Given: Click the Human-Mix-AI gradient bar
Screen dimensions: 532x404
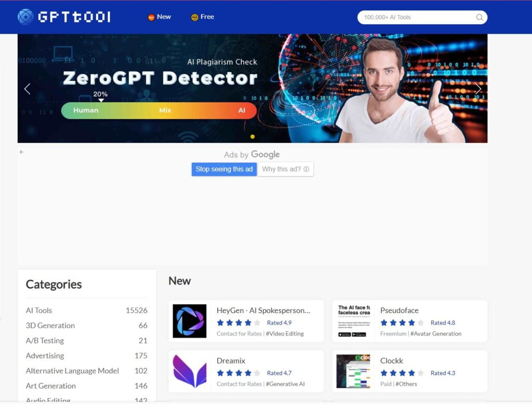Looking at the screenshot, I should click(x=158, y=111).
